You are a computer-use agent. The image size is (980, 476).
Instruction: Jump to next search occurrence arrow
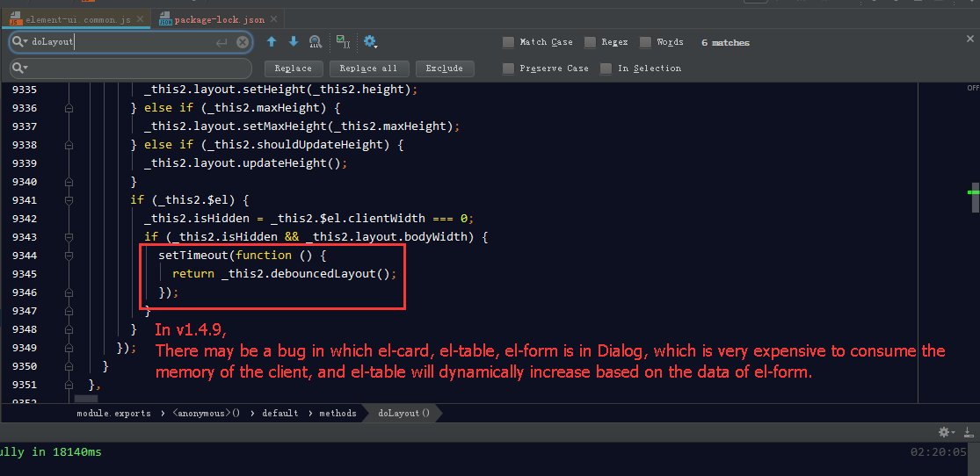point(294,42)
